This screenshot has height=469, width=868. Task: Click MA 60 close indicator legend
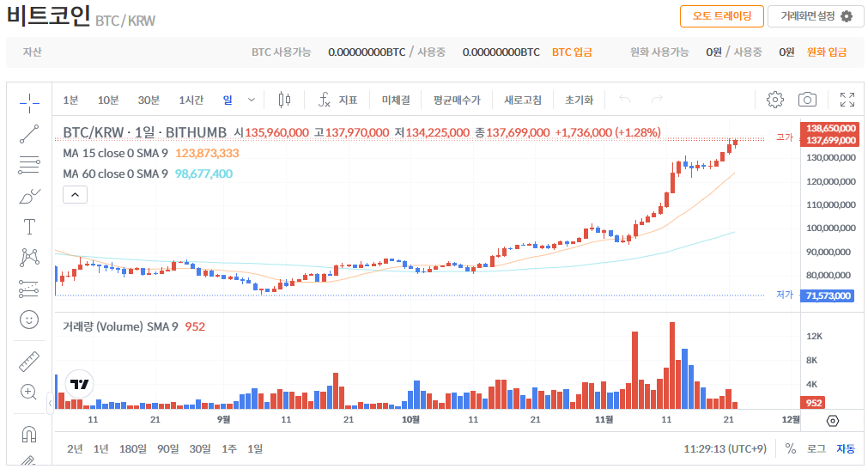(x=115, y=174)
